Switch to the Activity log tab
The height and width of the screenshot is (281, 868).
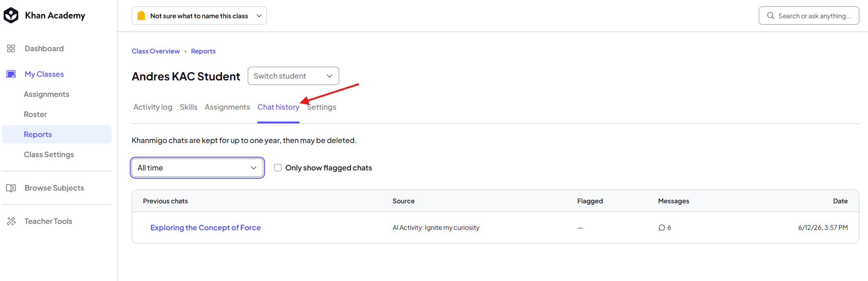coord(153,107)
